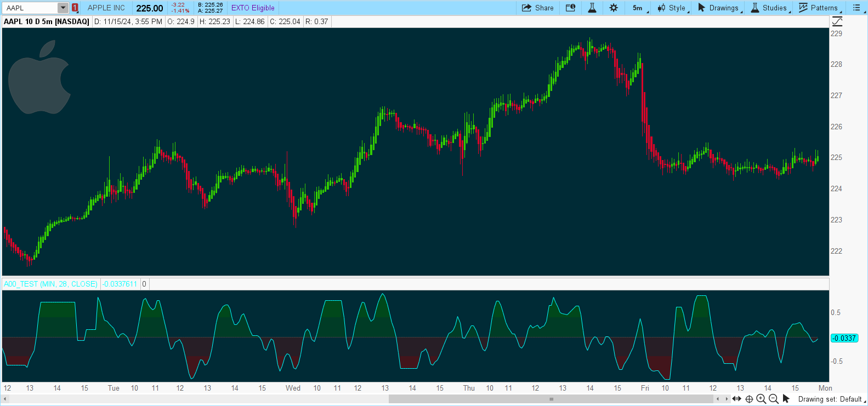The image size is (868, 406).
Task: Click the AAPL 10 D 5m [NASDAQ] label
Action: click(x=47, y=21)
